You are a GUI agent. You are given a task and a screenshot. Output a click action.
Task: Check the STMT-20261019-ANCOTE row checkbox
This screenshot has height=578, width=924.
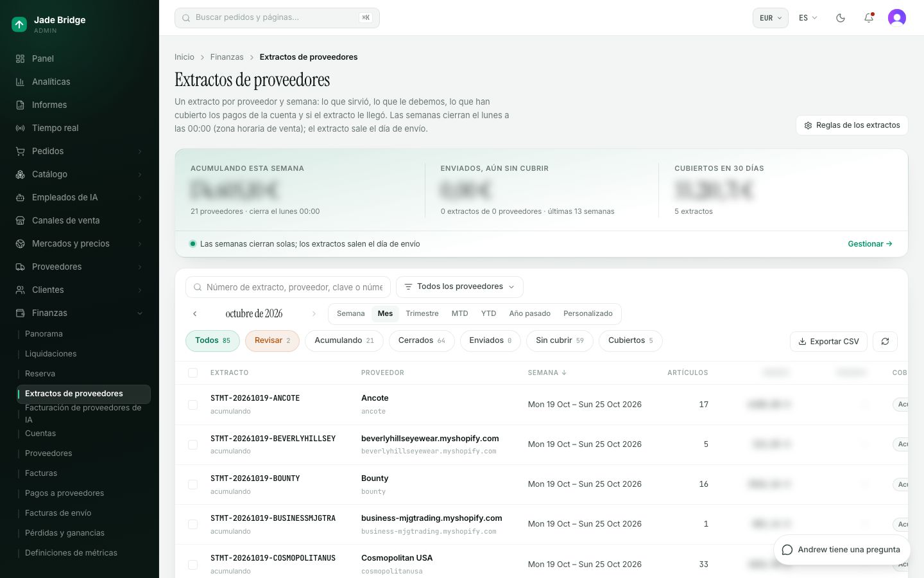point(193,405)
